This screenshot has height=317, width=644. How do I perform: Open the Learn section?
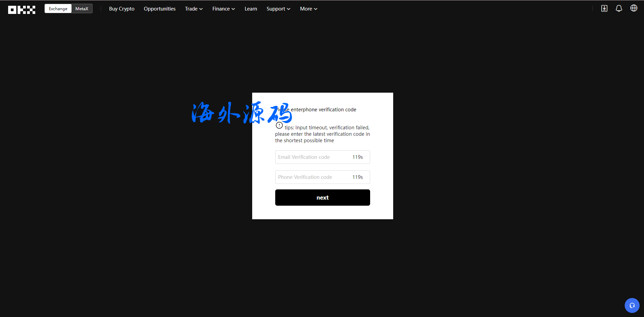[x=251, y=9]
